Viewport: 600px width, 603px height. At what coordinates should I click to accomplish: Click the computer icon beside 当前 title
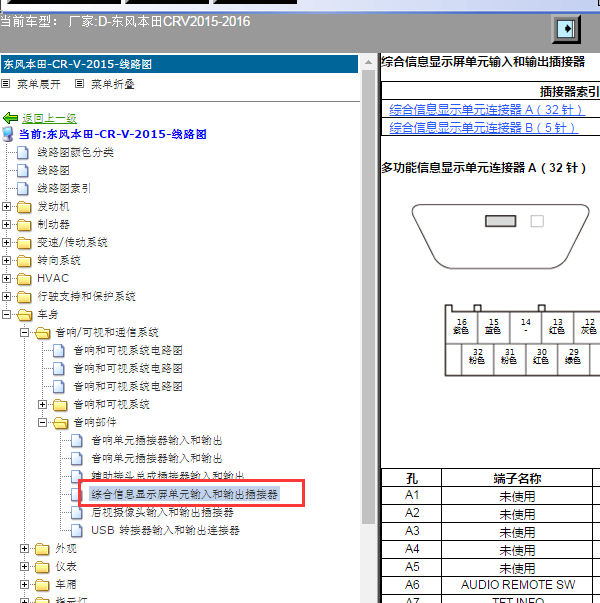tap(8, 134)
